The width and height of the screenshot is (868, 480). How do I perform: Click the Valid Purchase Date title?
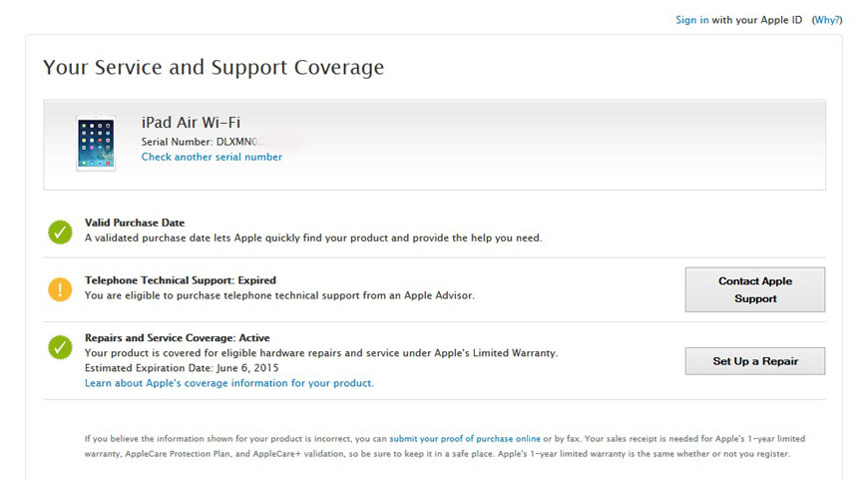[135, 223]
